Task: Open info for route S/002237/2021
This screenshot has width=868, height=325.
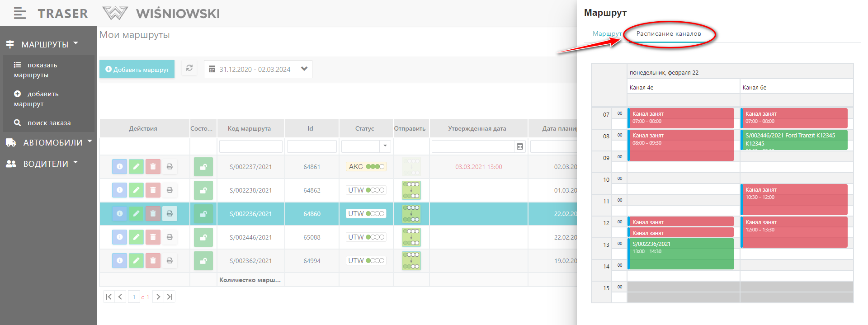Action: [x=119, y=167]
